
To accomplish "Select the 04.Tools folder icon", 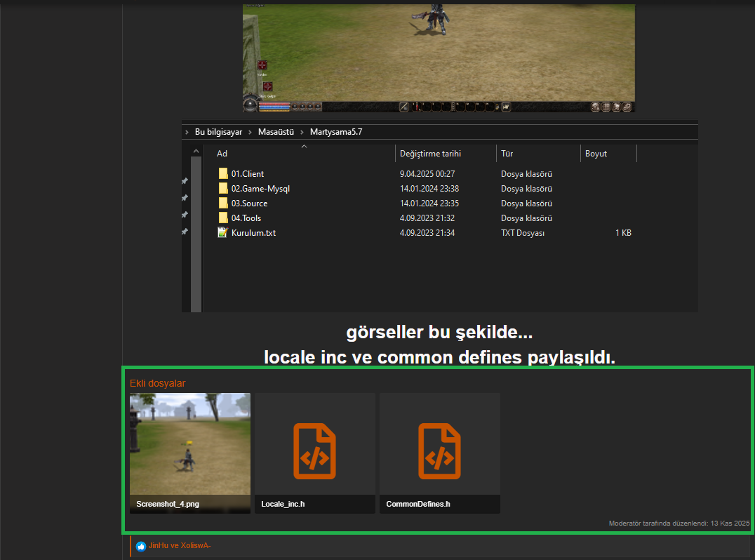I will [223, 218].
